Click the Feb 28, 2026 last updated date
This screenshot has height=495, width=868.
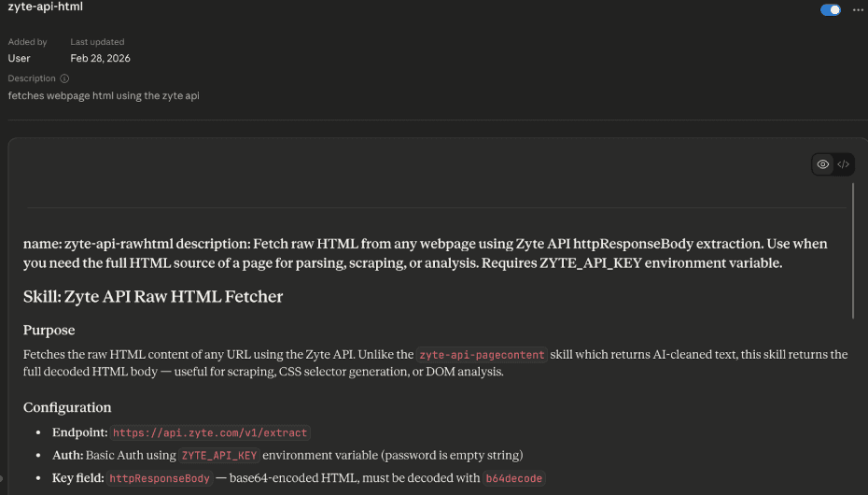point(100,58)
